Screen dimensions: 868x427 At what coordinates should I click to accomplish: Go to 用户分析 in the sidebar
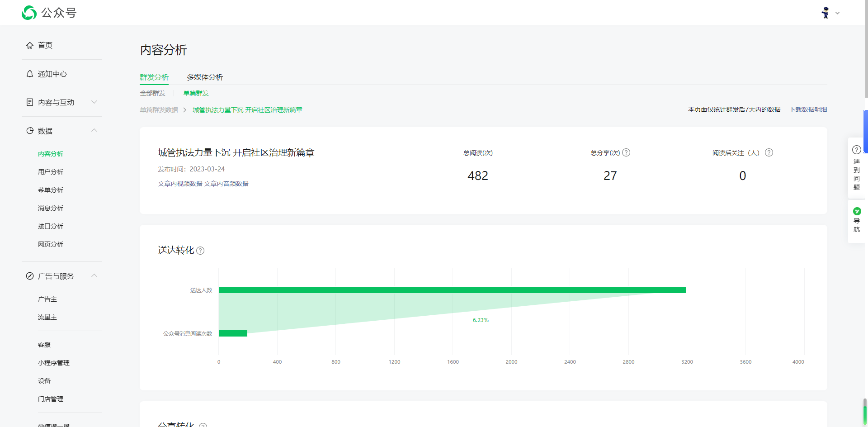click(x=51, y=172)
